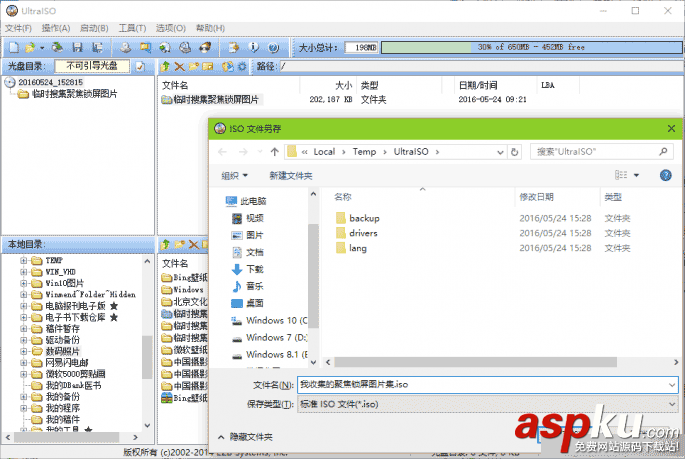
Task: Open the address bar history dropdown arrow
Action: pyautogui.click(x=500, y=152)
